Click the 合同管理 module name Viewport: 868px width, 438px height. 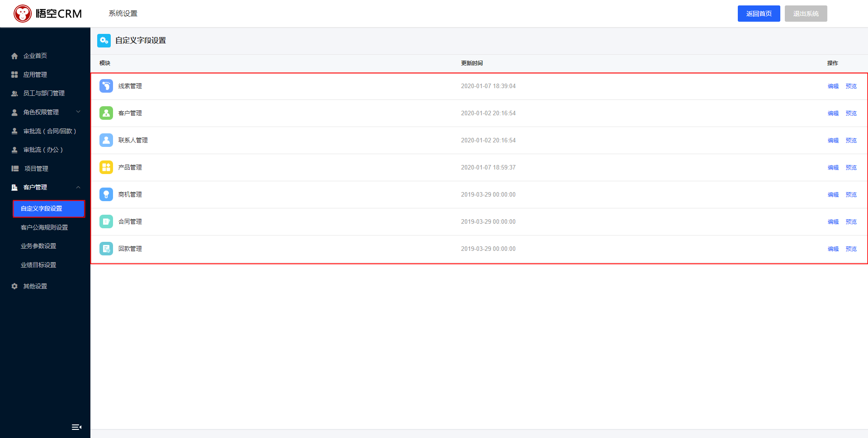[x=130, y=221]
